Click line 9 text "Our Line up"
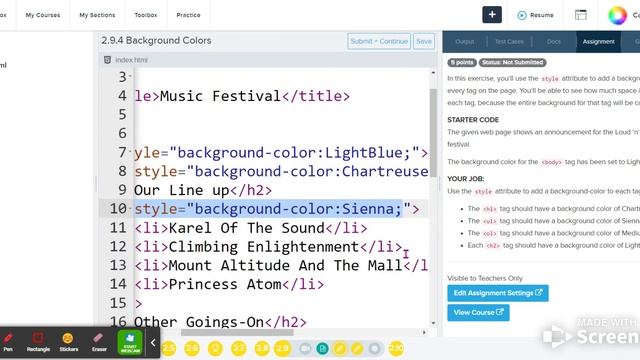Viewport: 640px width, 360px height. pyautogui.click(x=182, y=190)
